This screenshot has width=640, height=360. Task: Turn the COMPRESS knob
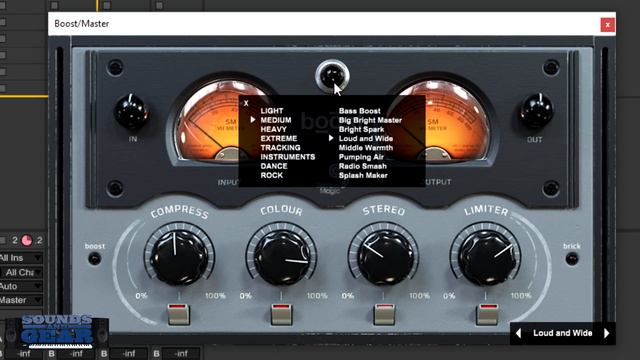[x=179, y=258]
